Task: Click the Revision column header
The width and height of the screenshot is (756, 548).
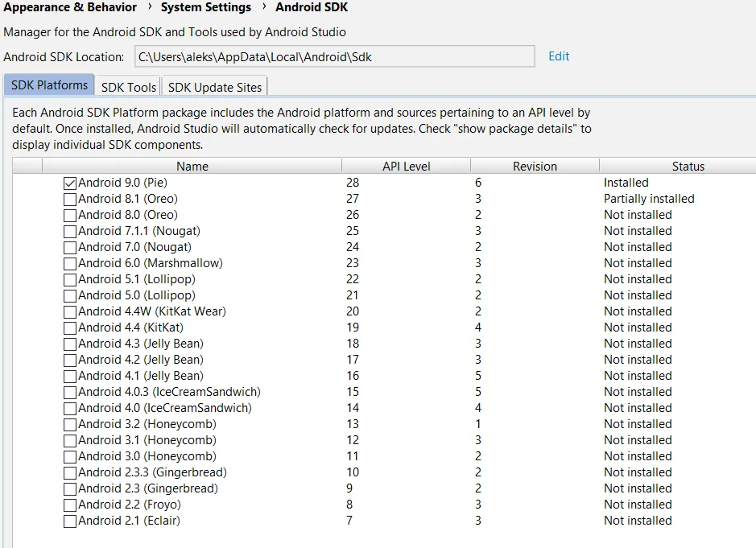Action: pos(535,167)
